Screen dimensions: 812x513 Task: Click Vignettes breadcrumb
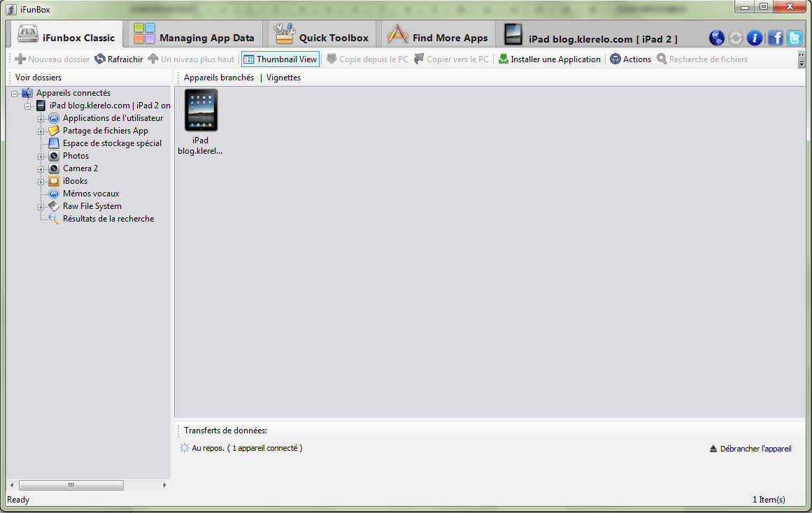tap(283, 78)
